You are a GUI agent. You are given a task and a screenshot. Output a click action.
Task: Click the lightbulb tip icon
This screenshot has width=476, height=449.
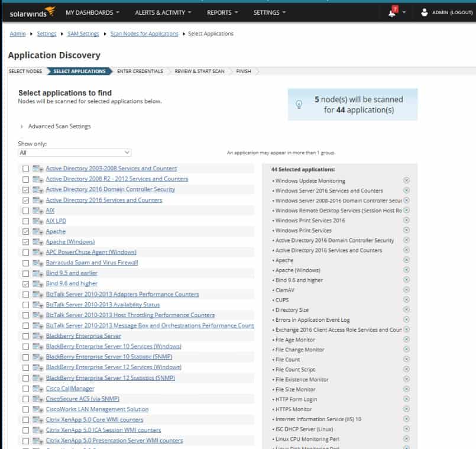click(299, 105)
